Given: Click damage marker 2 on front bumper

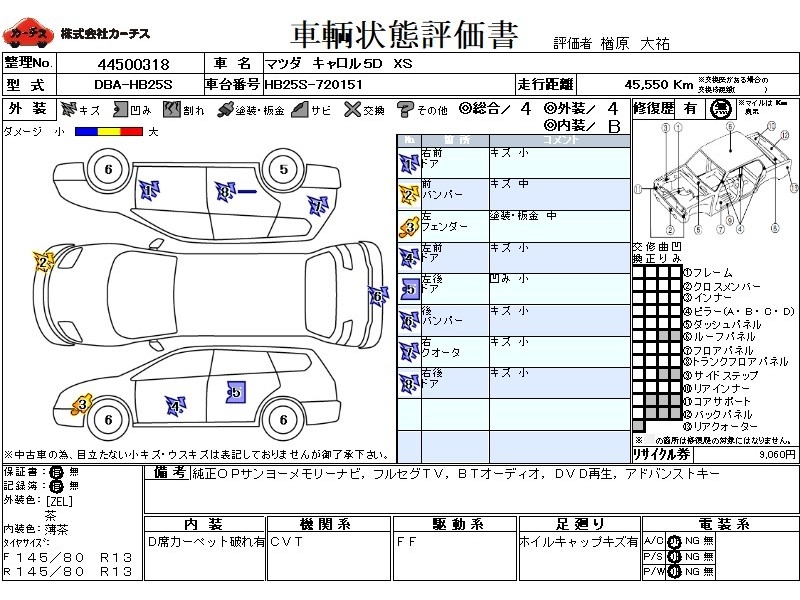Looking at the screenshot, I should coord(43,263).
